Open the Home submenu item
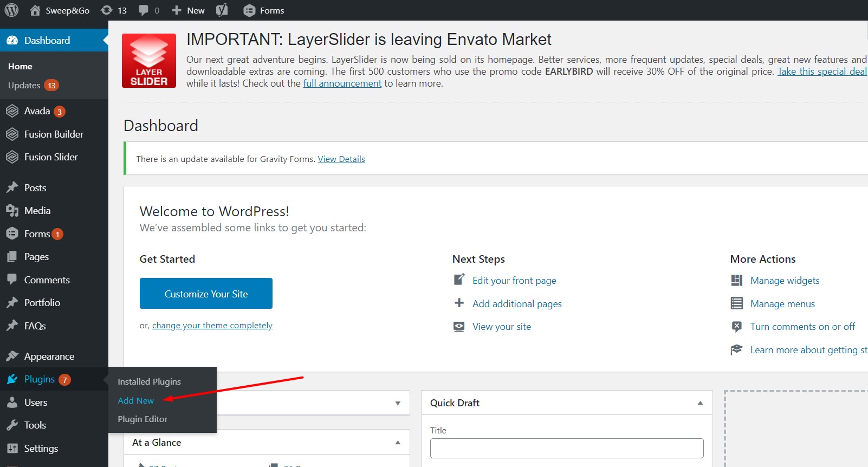 click(20, 67)
